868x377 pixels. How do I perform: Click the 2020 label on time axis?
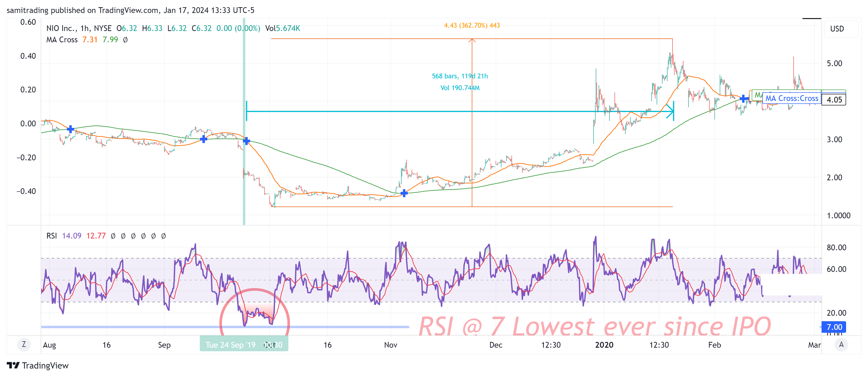click(604, 345)
